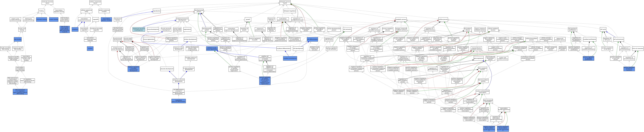Select the 'primary metabolic process' node
The height and width of the screenshot is (132, 644).
click(387, 29)
